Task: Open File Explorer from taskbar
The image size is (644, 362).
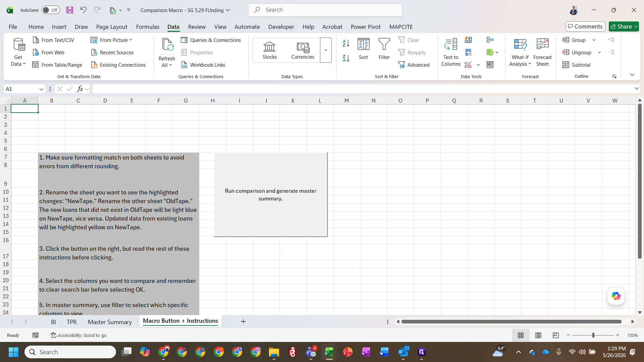Action: (274, 352)
